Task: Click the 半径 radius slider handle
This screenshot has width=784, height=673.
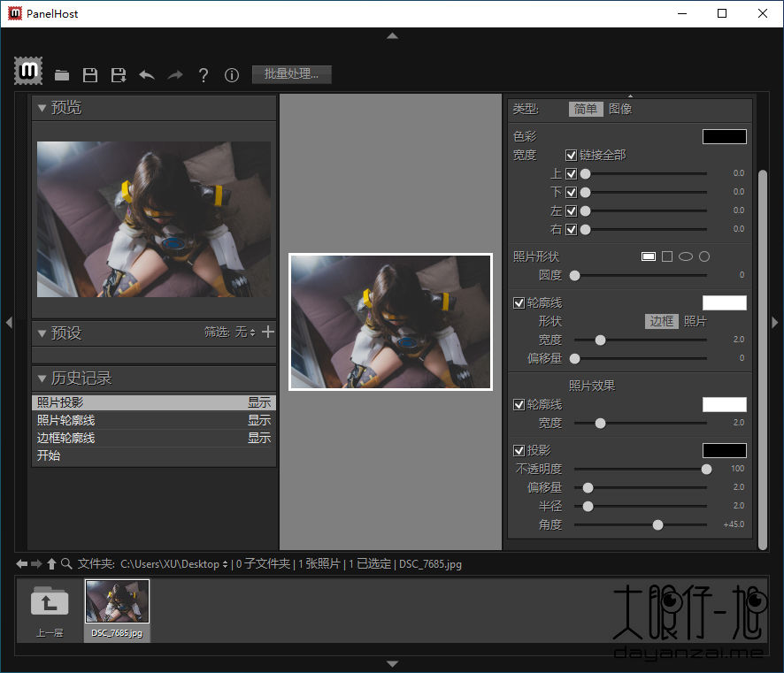Action: (x=588, y=506)
